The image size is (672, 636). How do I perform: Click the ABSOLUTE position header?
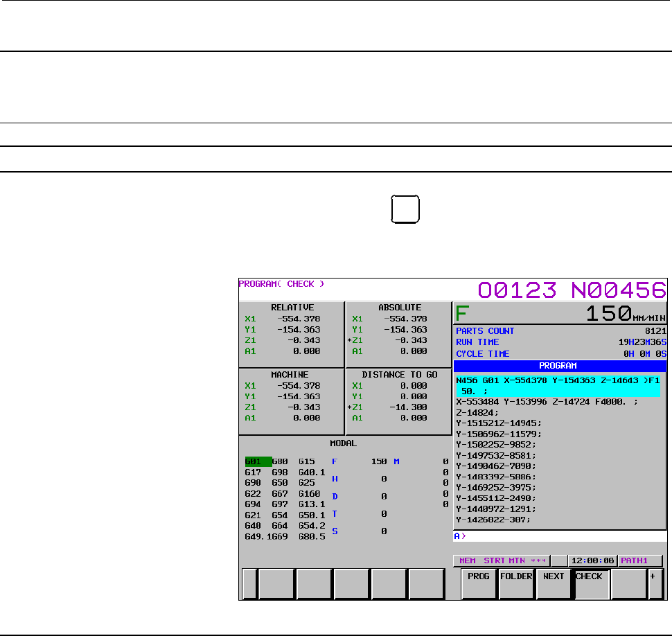point(400,308)
